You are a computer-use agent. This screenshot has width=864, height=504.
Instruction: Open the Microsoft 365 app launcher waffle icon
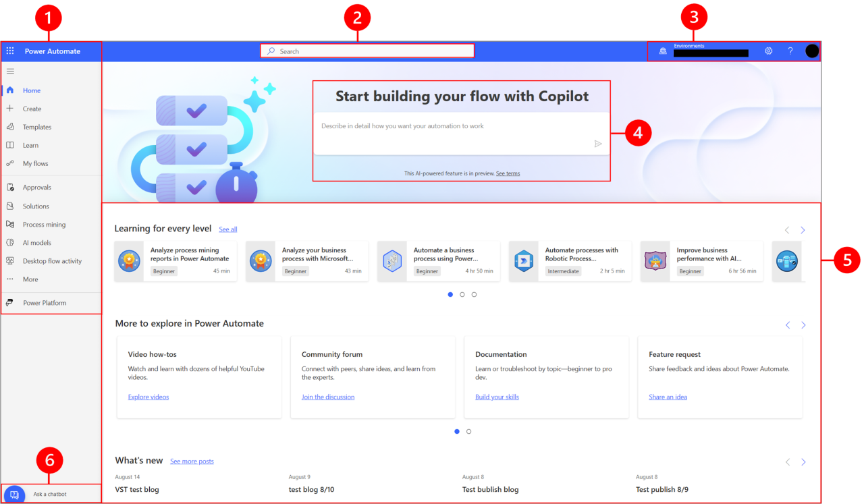click(9, 51)
